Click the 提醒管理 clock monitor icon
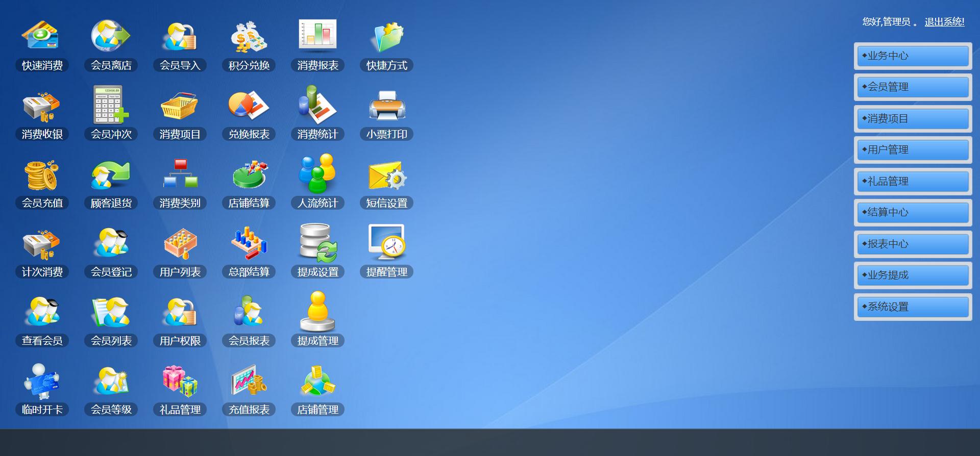 [386, 244]
